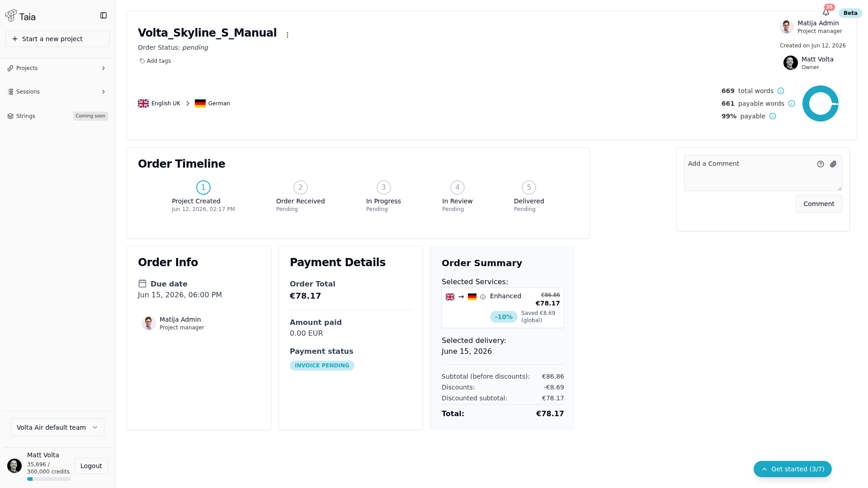Click the -10% discount badge
This screenshot has height=488, width=868.
pos(504,317)
